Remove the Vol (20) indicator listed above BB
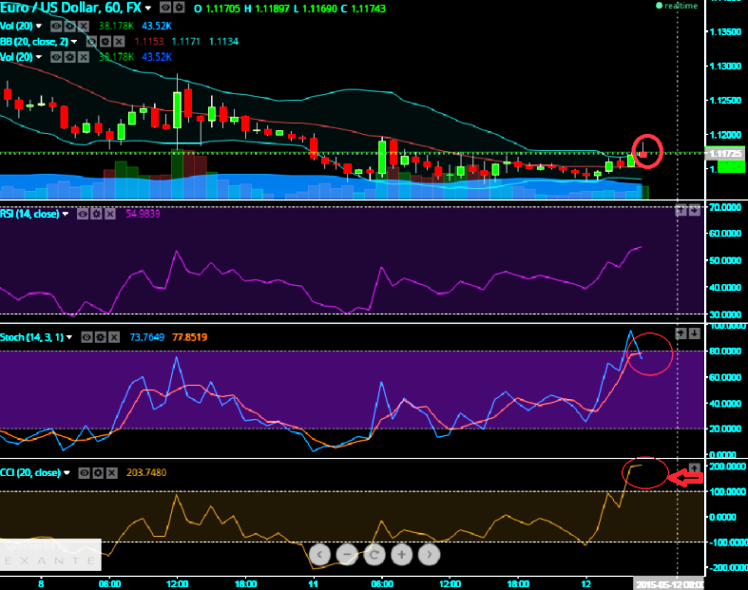This screenshot has height=590, width=748. tap(83, 26)
